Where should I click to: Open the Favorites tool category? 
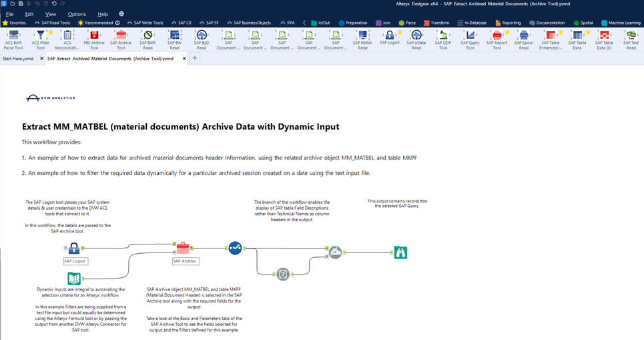coord(15,23)
